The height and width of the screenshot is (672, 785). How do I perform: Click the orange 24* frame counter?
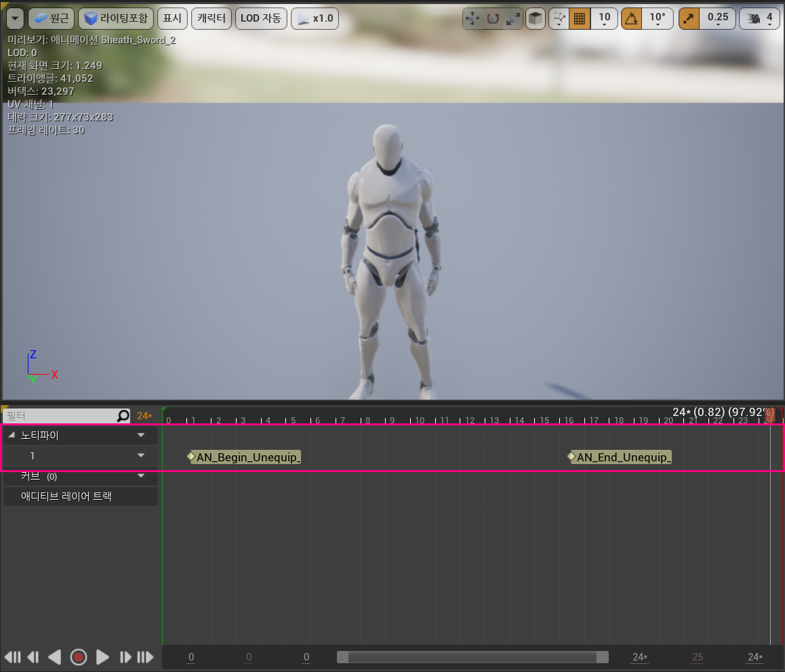pos(144,416)
